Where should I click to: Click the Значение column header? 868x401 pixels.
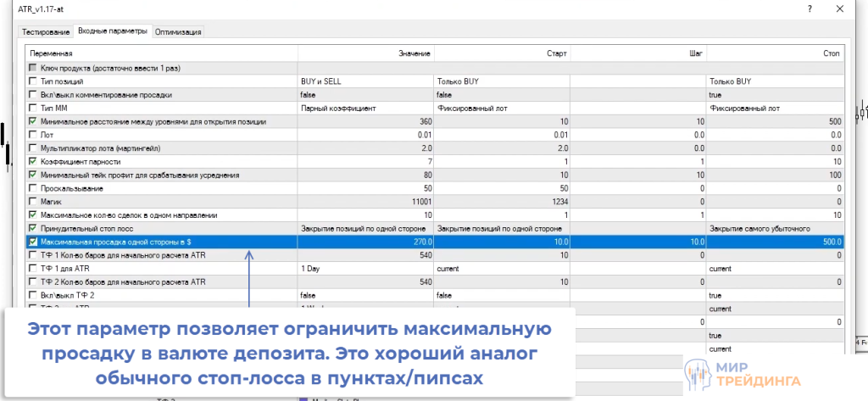click(366, 53)
